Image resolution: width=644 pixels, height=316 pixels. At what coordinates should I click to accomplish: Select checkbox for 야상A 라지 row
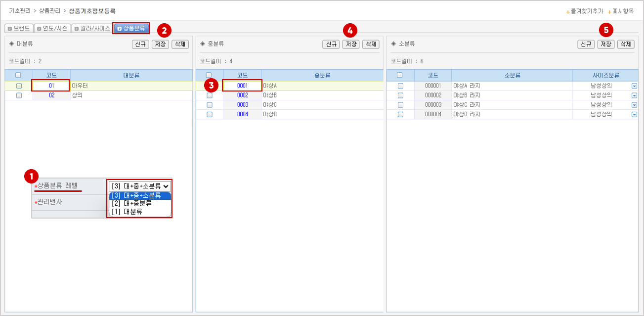400,86
